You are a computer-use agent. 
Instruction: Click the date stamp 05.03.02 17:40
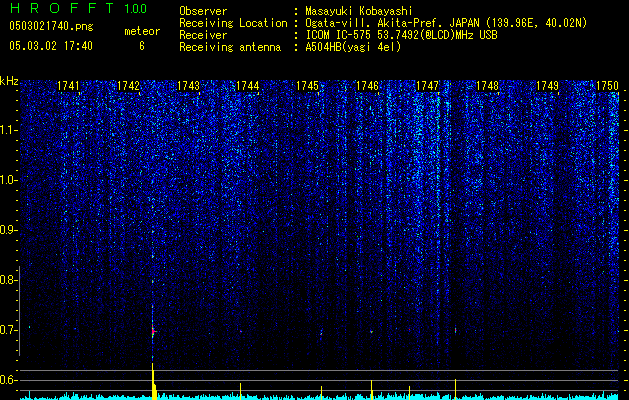51,46
